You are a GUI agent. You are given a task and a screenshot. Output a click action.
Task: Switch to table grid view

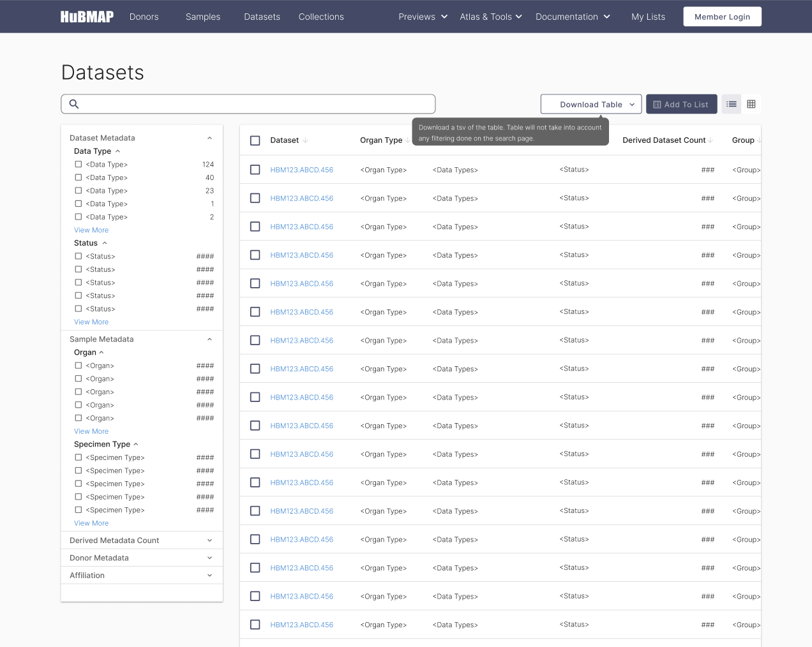tap(751, 103)
